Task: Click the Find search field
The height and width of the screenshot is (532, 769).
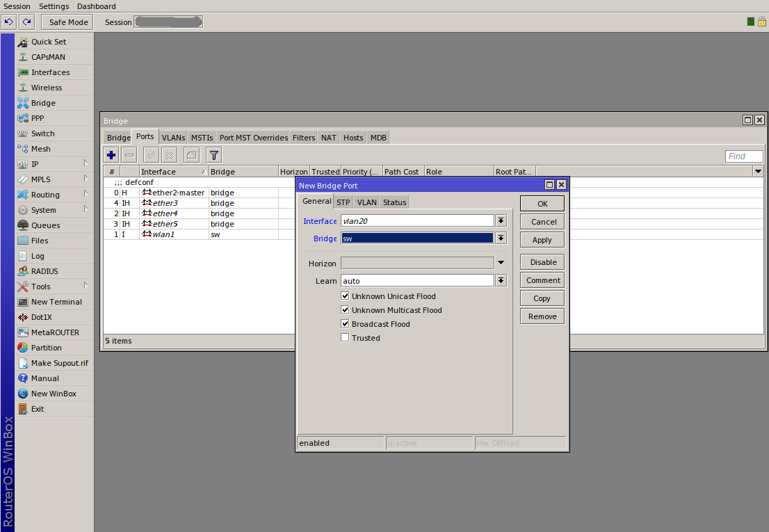Action: pos(743,156)
